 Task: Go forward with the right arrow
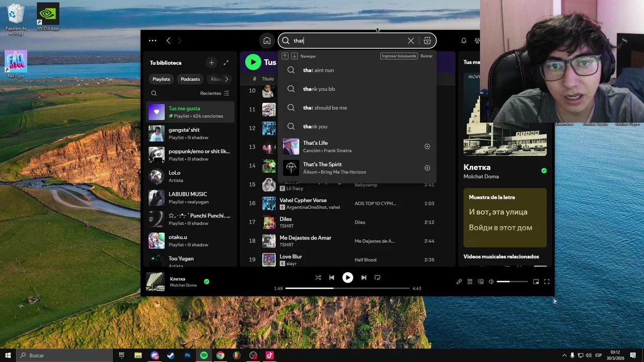(180, 41)
